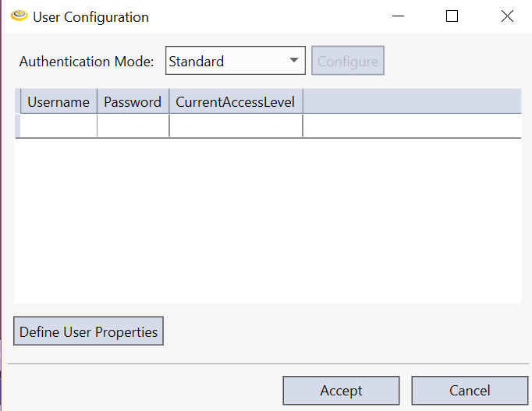Click the CurrentAccessLevel column header

(x=235, y=102)
